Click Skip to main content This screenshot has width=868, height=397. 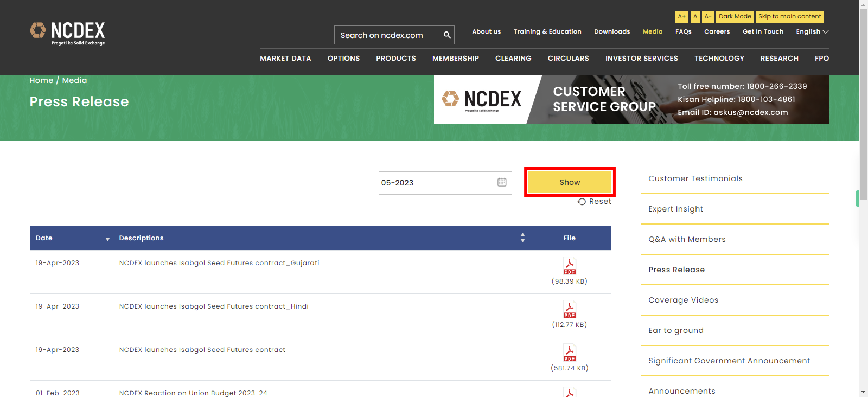(789, 17)
